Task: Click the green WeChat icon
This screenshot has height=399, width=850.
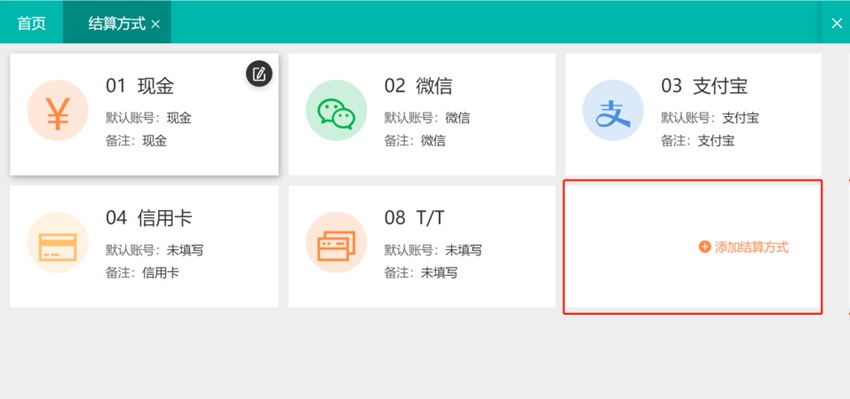Action: (x=336, y=111)
